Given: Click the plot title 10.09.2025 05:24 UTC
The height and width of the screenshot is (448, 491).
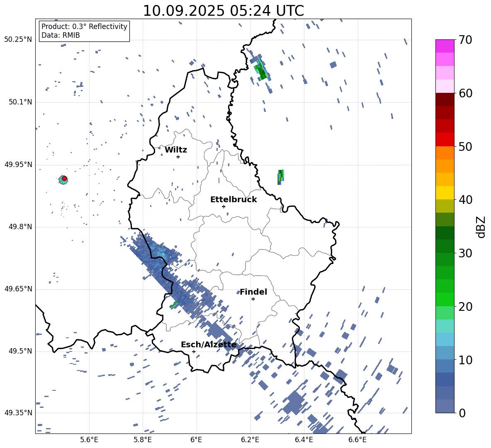Looking at the screenshot, I should coord(223,11).
